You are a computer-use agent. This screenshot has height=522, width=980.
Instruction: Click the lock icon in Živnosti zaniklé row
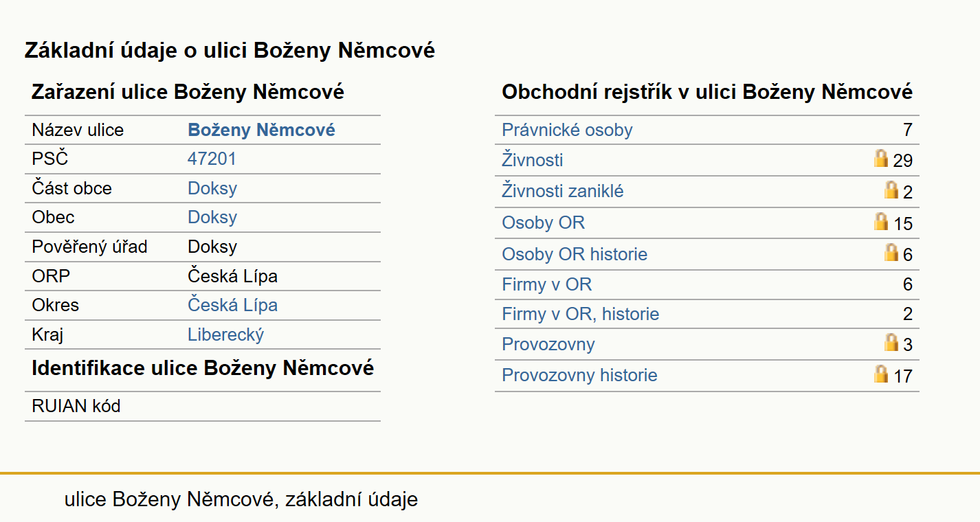[x=891, y=190]
